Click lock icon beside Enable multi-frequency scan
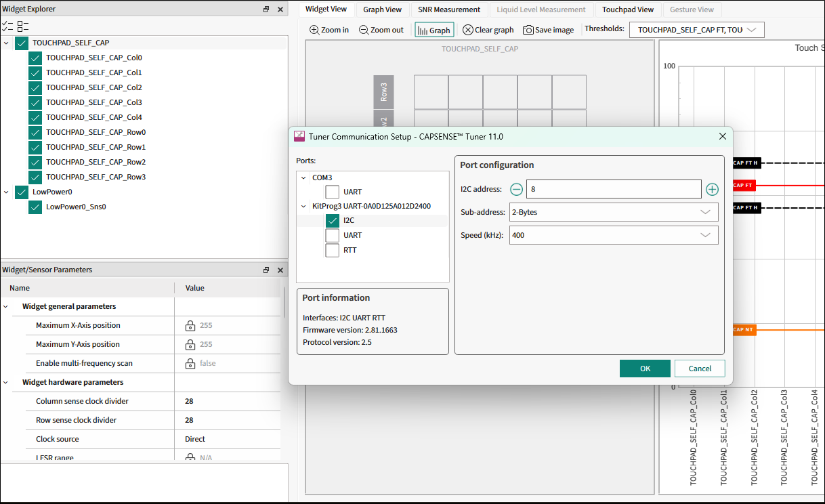Screen dimensions: 825x504 tap(191, 363)
